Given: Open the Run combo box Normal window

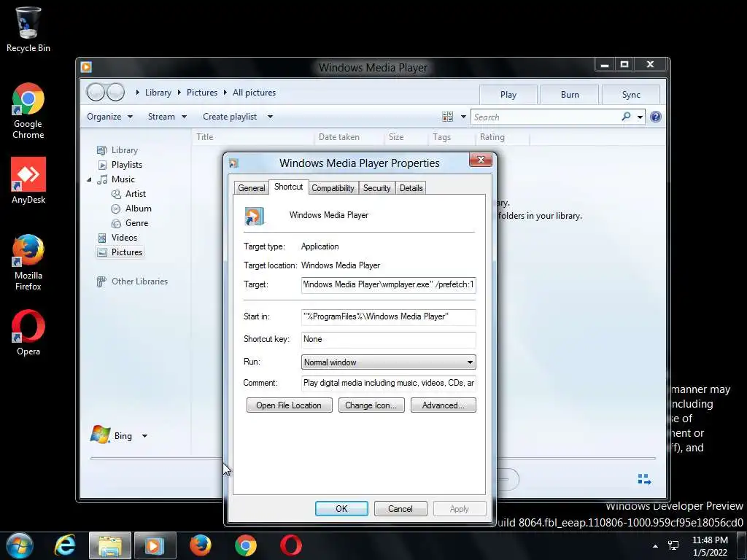Looking at the screenshot, I should coord(388,362).
